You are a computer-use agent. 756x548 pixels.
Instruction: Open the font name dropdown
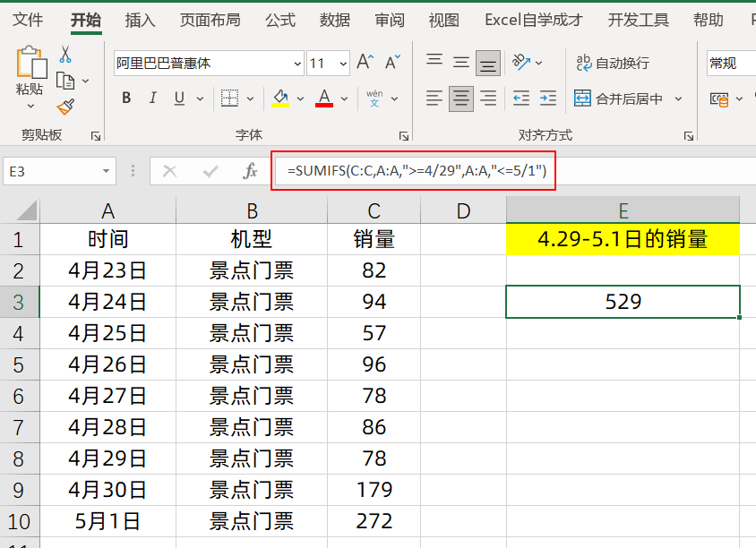tap(297, 64)
